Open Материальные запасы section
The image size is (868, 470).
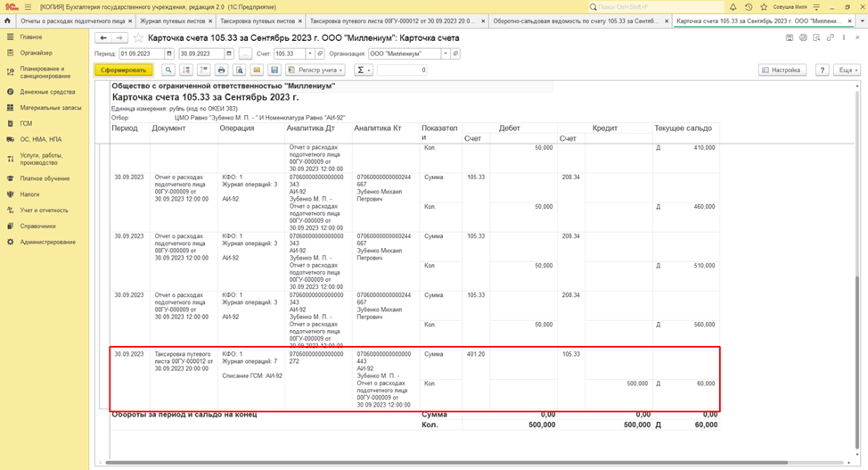tap(51, 108)
